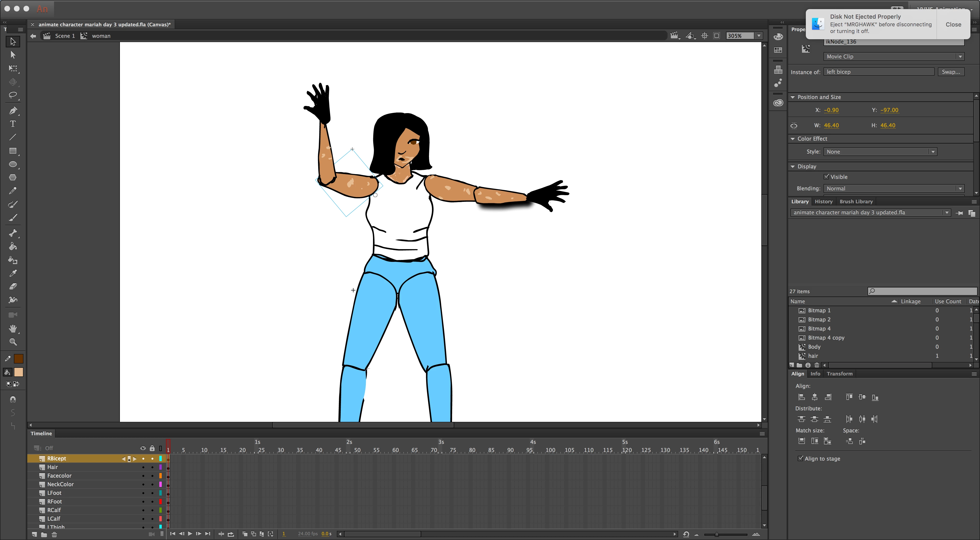Toggle Align to stage checkbox

coord(800,458)
